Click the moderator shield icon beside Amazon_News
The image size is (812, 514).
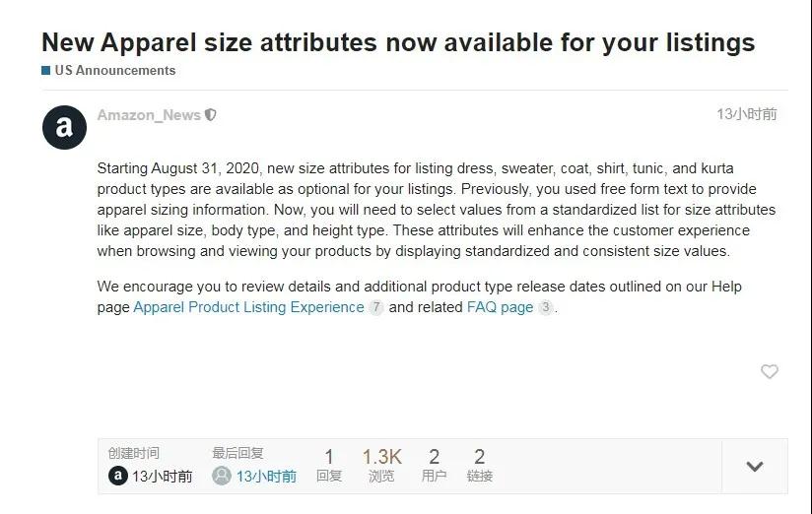click(210, 115)
